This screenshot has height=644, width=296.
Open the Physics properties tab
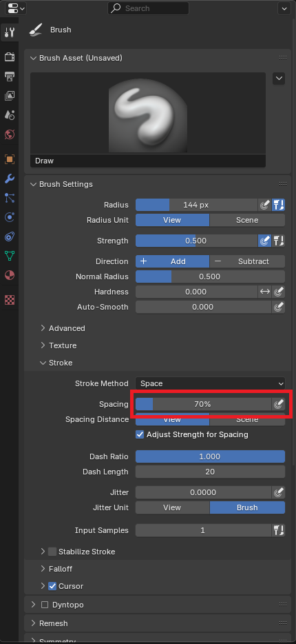coord(10,217)
